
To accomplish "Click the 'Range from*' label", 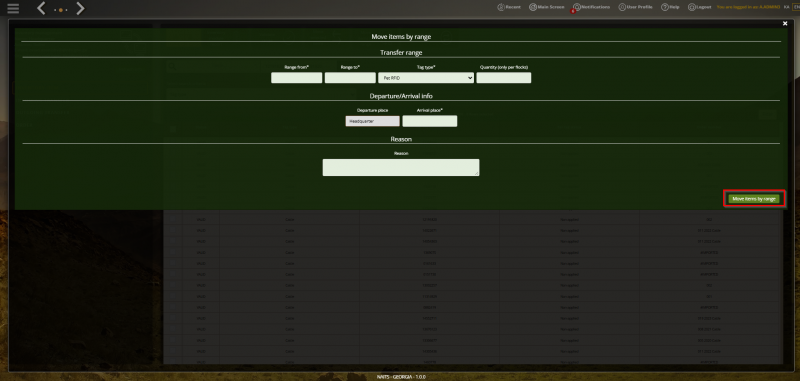I will click(x=296, y=67).
